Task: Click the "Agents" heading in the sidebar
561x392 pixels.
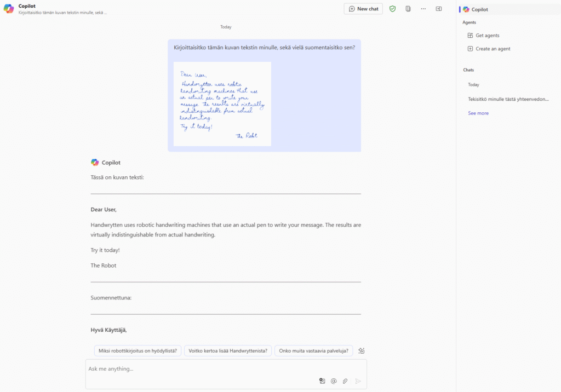Action: (469, 22)
